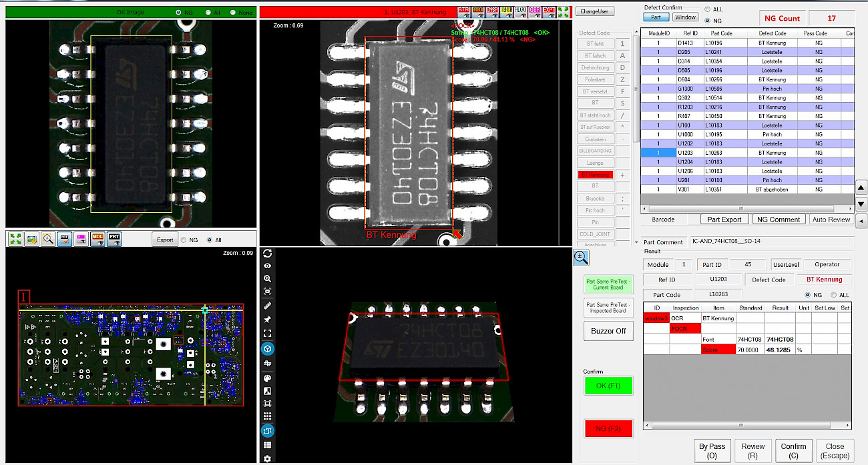Switch Defect Confirm to Window mode

[x=684, y=17]
